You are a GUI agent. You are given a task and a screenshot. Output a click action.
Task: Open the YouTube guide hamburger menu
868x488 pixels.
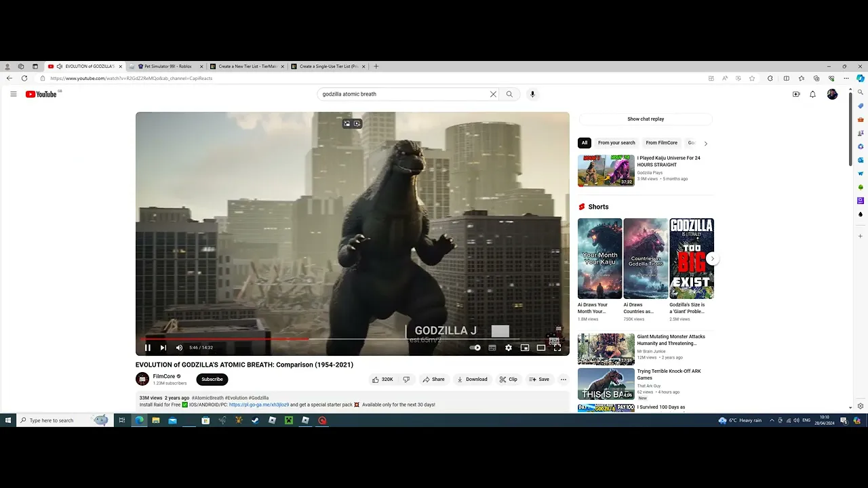tap(14, 94)
